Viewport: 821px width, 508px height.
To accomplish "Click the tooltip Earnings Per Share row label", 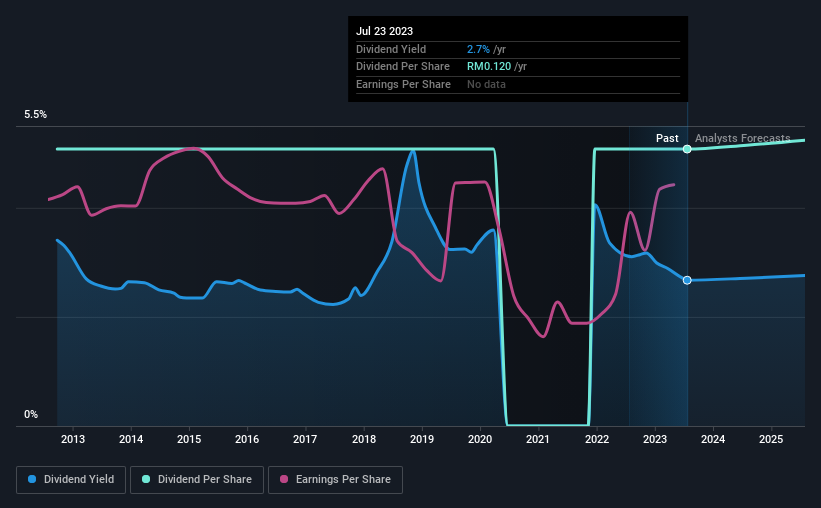I will click(403, 84).
